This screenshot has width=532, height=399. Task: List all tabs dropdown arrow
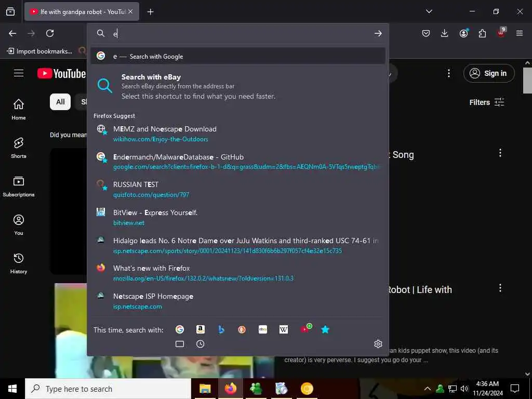click(429, 11)
